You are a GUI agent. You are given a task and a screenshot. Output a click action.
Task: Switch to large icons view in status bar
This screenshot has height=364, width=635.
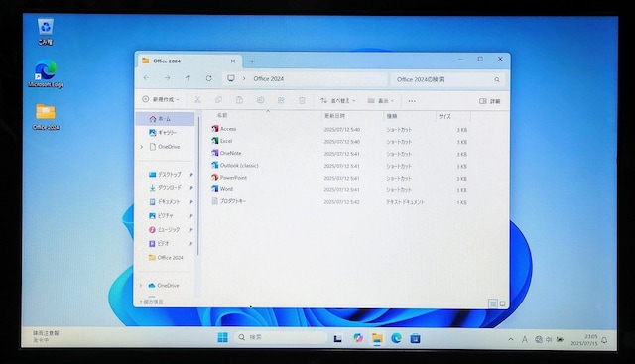click(503, 303)
